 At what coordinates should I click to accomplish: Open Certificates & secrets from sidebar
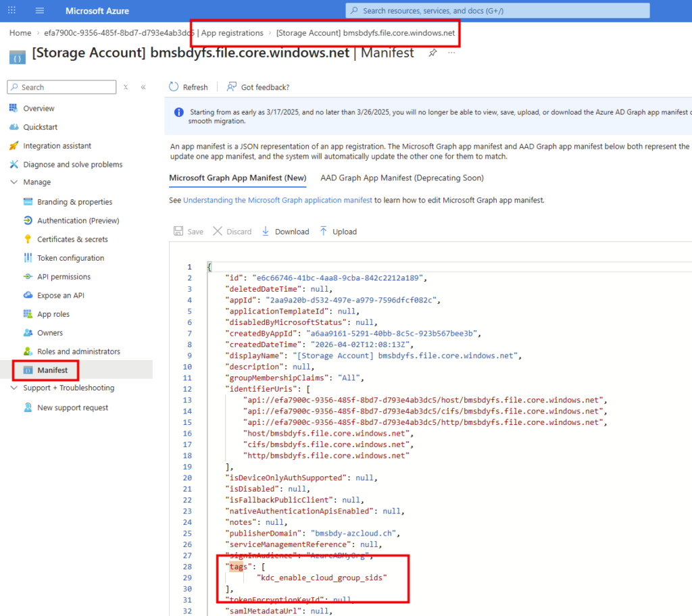tap(72, 239)
